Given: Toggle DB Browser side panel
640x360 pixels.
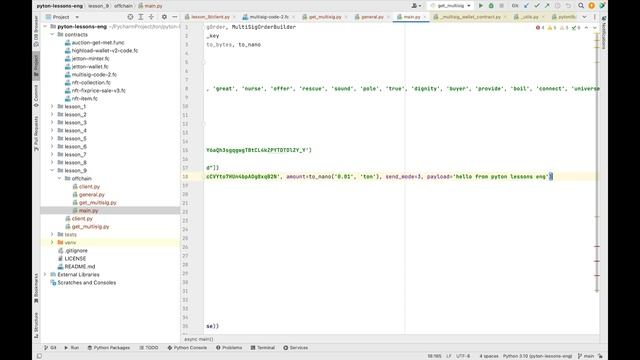Looking at the screenshot, I should tap(36, 31).
